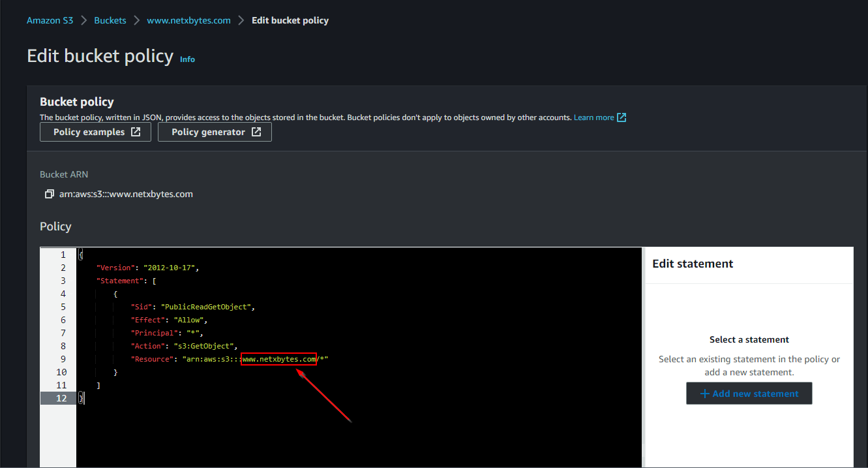Follow the Learn more link
The height and width of the screenshot is (468, 868).
pyautogui.click(x=593, y=117)
